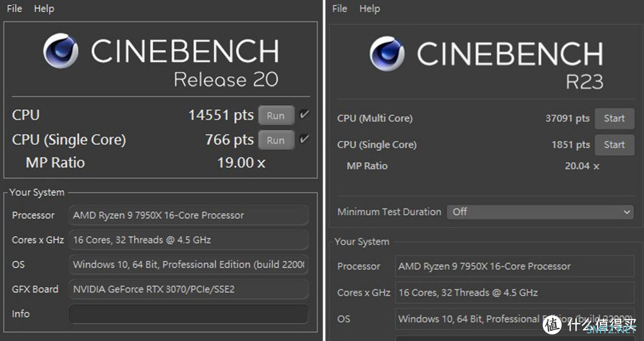
Task: Click the 'R23' version text
Action: (x=585, y=82)
